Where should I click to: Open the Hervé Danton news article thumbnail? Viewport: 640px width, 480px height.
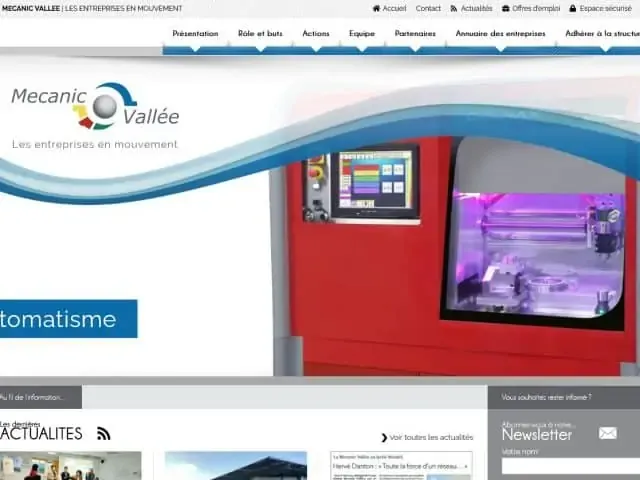(x=401, y=466)
